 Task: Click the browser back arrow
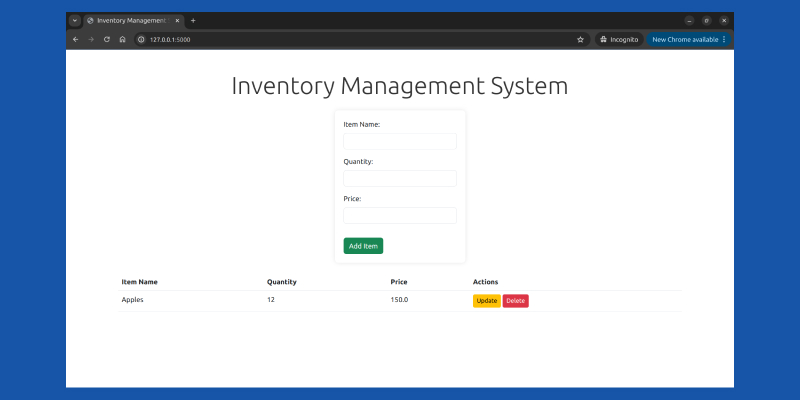(x=75, y=39)
